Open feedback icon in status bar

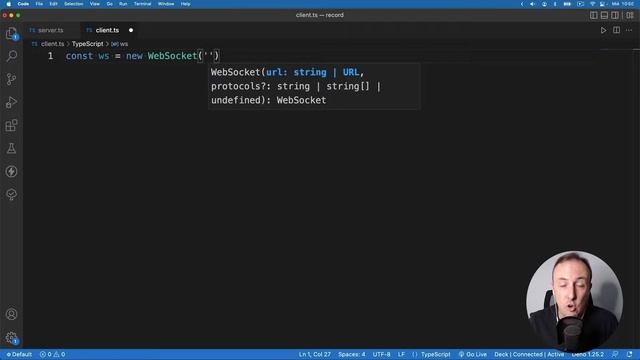tap(615, 354)
